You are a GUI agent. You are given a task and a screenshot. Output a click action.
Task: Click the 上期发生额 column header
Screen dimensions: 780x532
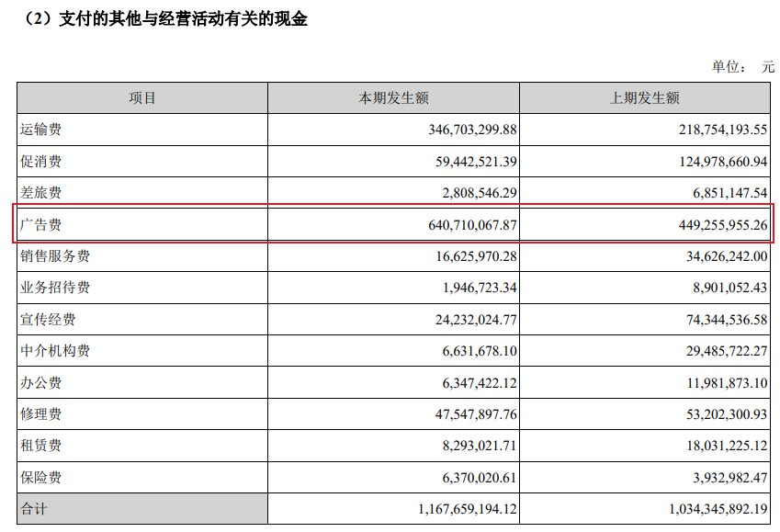[x=645, y=98]
